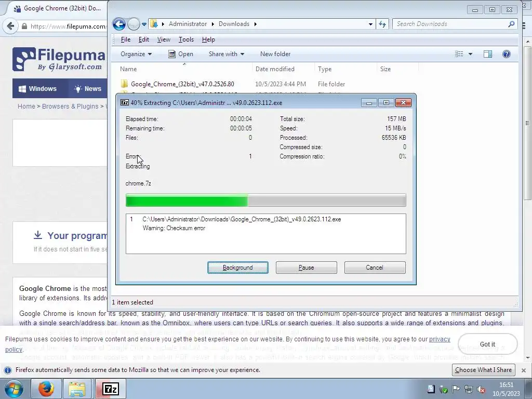Click the Change your view icon

(459, 54)
